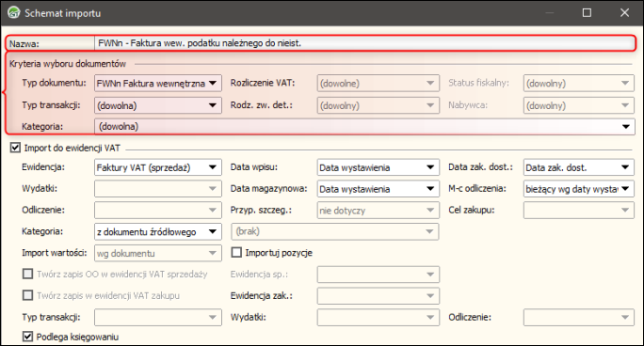Open the Import wartości wg dokumentu dropdown

click(158, 253)
